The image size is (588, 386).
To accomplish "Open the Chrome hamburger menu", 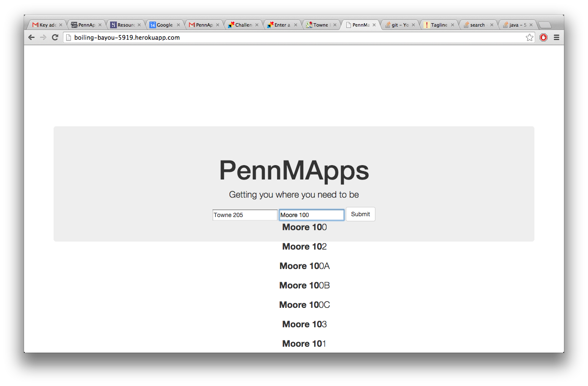I will coord(556,38).
